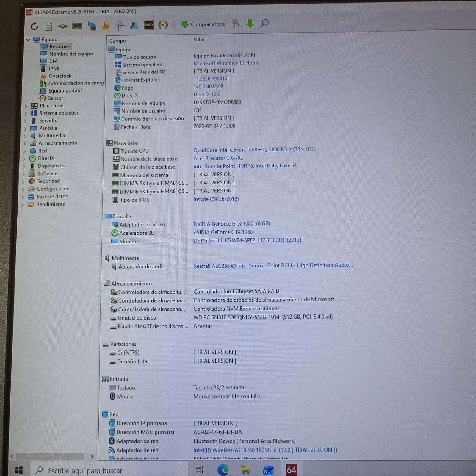Expand the Pantalla tree node

[25, 129]
